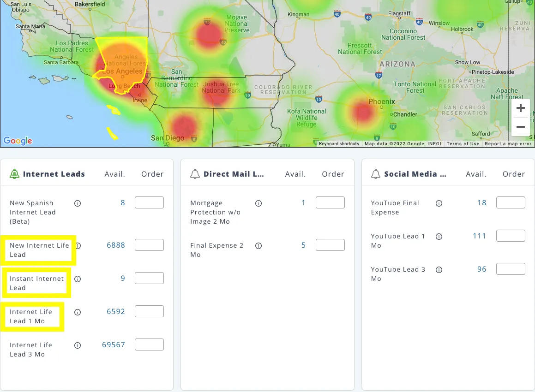Zoom out on the map

point(520,126)
